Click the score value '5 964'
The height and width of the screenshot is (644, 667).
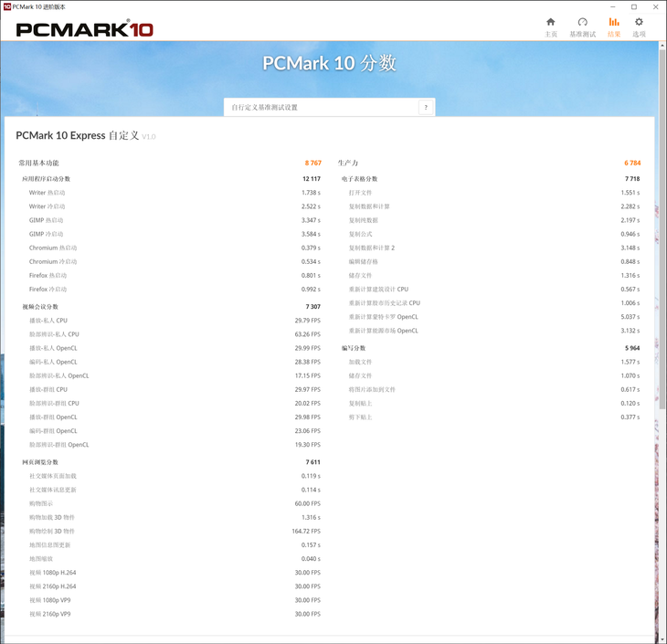coord(632,348)
